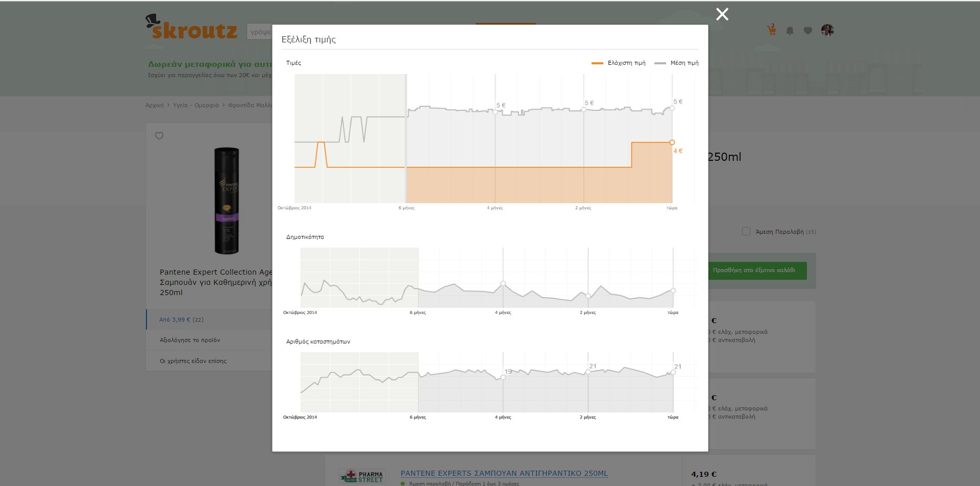
Task: Select Οι χρήστες είδαν επίσης tab
Action: coord(209,361)
